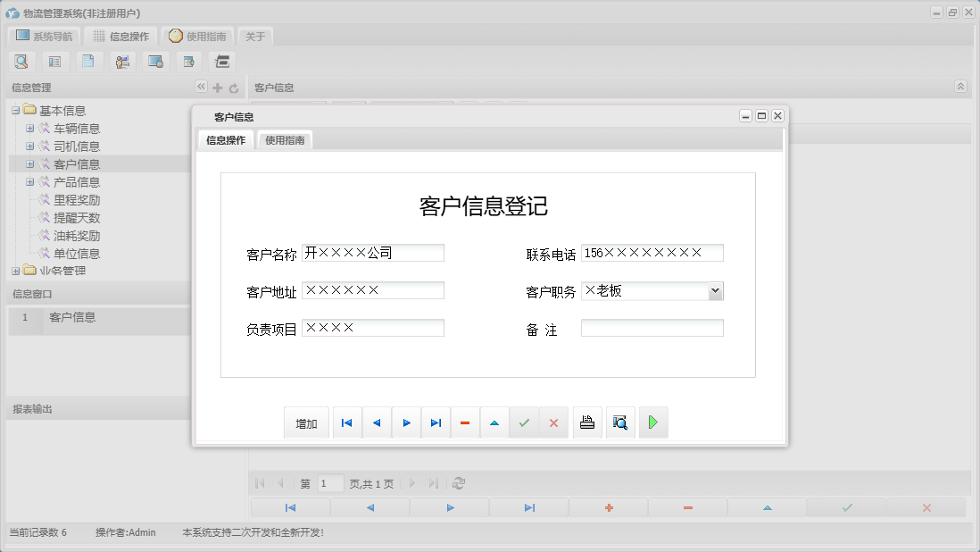Image resolution: width=980 pixels, height=552 pixels.
Task: Click the green run arrow icon
Action: point(653,422)
